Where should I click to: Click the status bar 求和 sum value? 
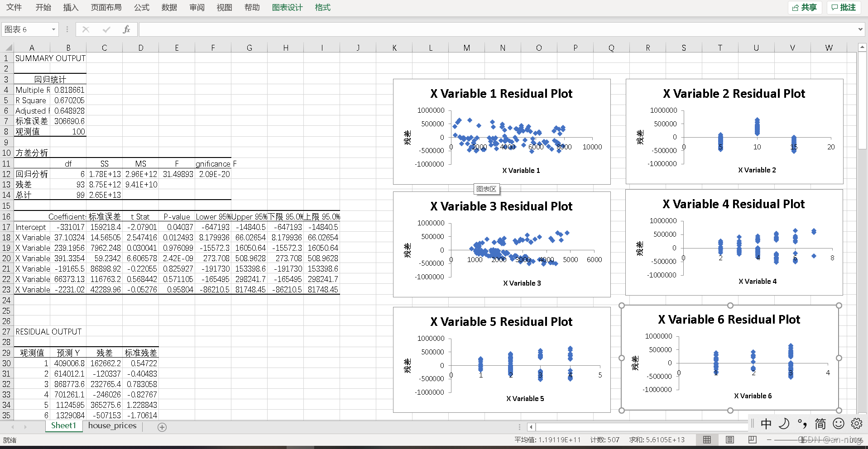click(x=657, y=439)
